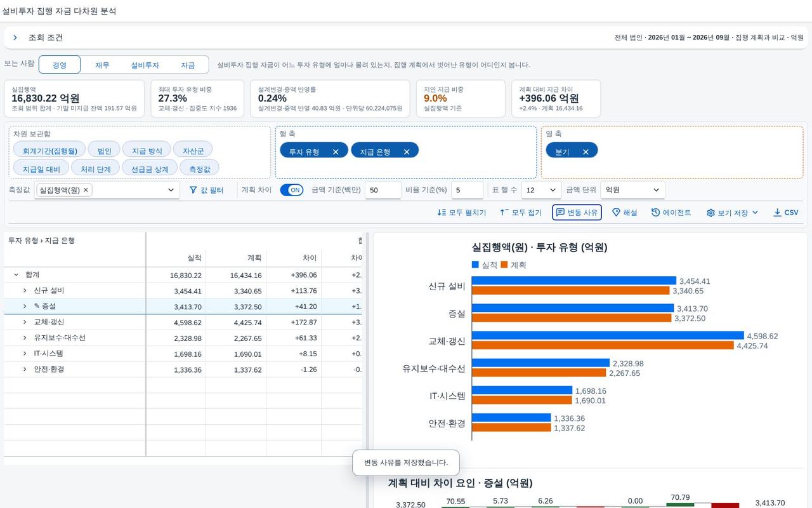The image size is (812, 508).
Task: Remove 투자 유형 chip from row axis
Action: coord(336,152)
